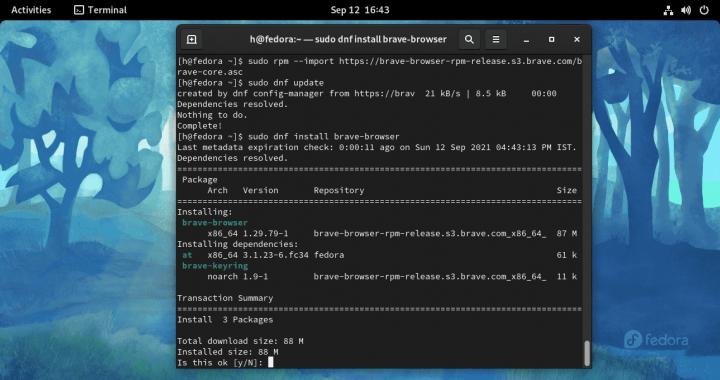Click the 'Repository' column header
Image resolution: width=720 pixels, height=380 pixels.
point(339,190)
